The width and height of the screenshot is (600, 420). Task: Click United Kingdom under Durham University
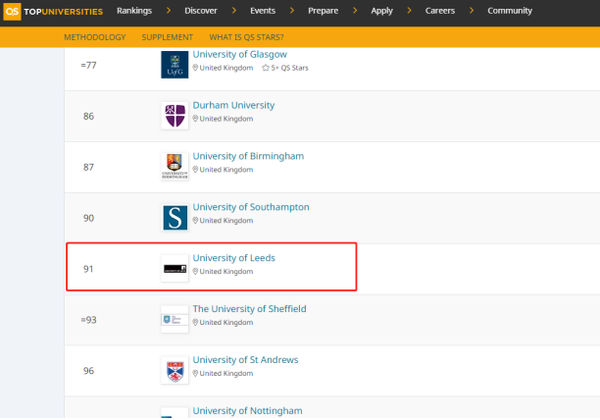[x=226, y=119]
